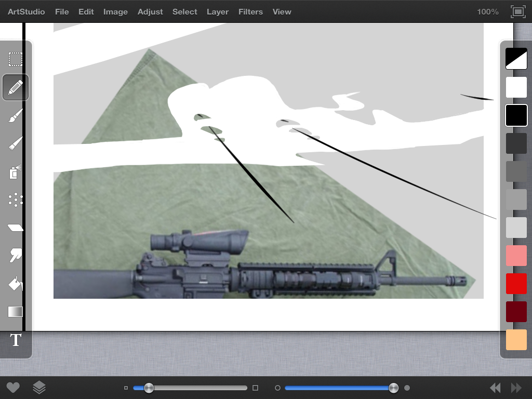This screenshot has height=399, width=532.
Task: Pick the black color swatch
Action: 516,115
